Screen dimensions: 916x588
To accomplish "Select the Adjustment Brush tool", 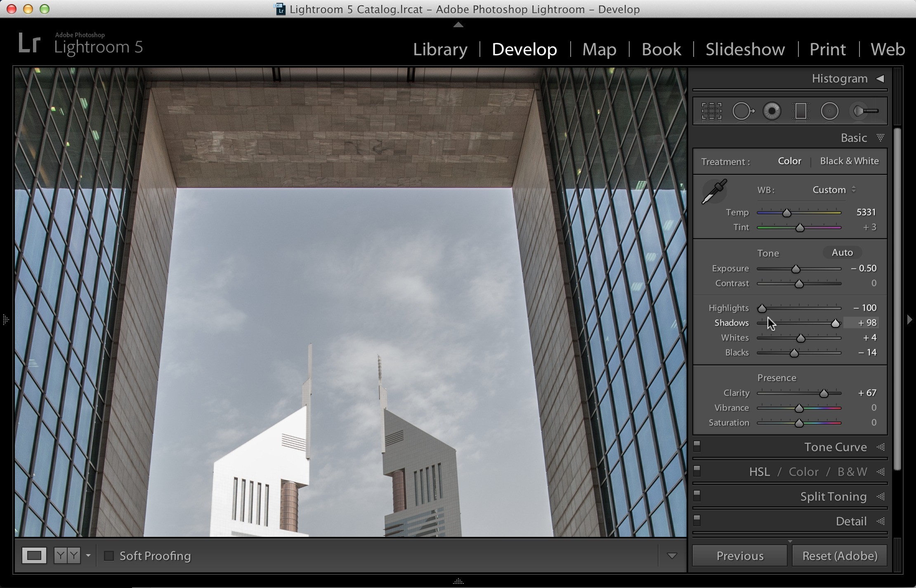I will click(865, 111).
